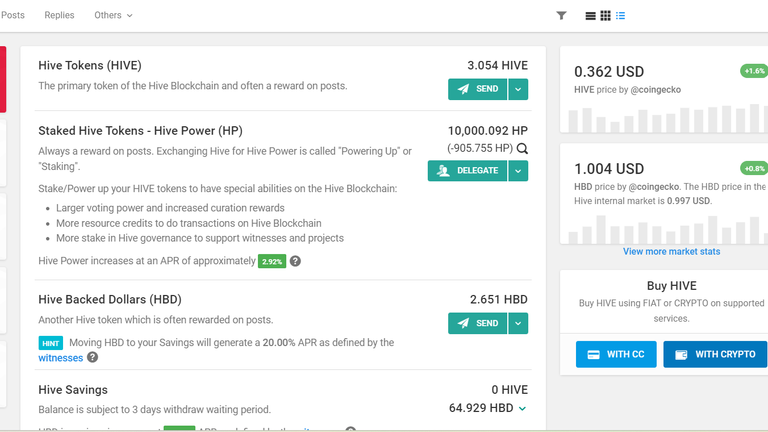Click the +1.6% HIVE price change badge
This screenshot has height=432, width=768.
pos(754,71)
